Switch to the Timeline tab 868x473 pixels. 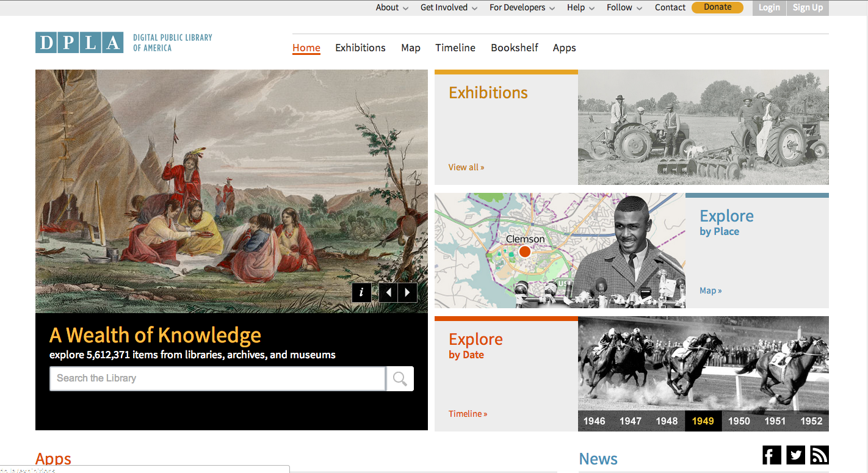pyautogui.click(x=455, y=48)
